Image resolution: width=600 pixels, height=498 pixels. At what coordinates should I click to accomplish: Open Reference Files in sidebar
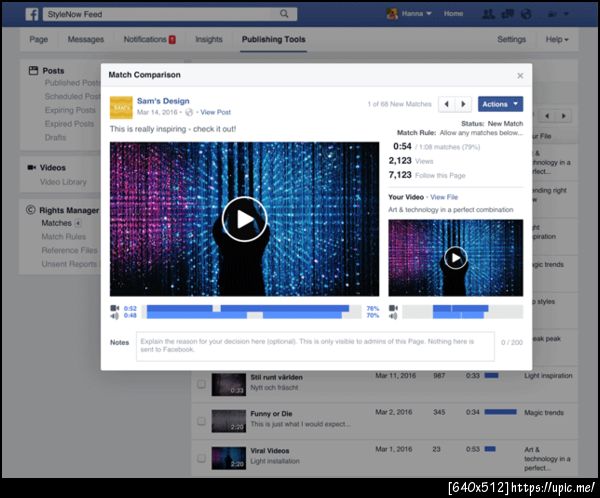(69, 250)
